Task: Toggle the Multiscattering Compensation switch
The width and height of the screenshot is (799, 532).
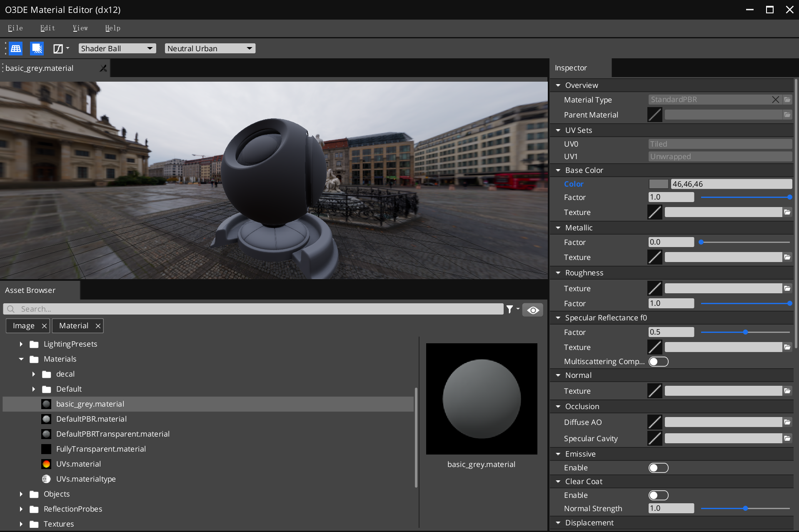Action: [658, 362]
